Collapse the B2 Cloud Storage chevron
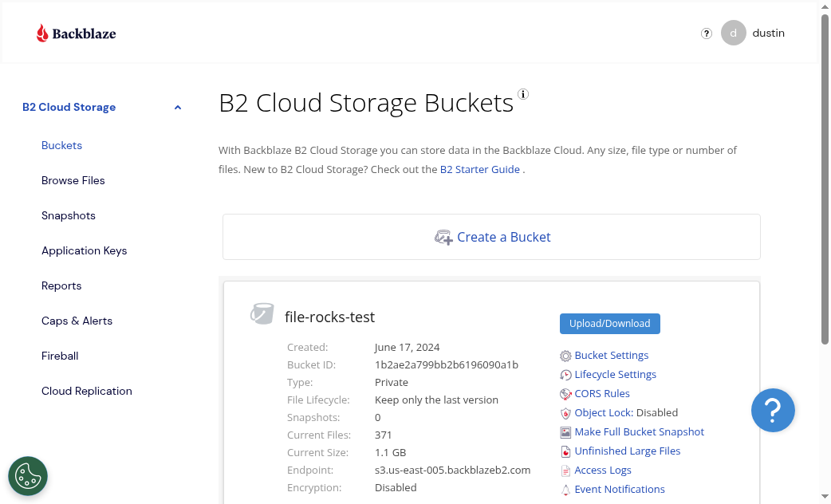The width and height of the screenshot is (831, 504). (178, 108)
